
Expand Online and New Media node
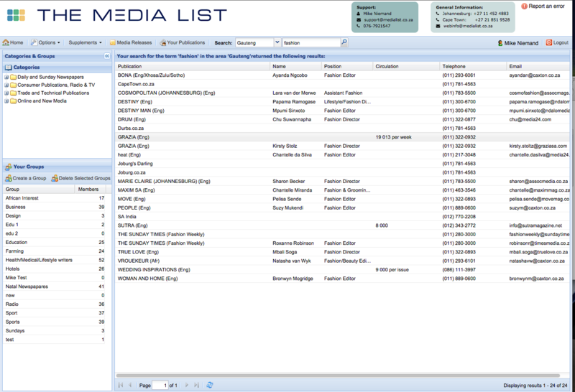click(x=6, y=101)
